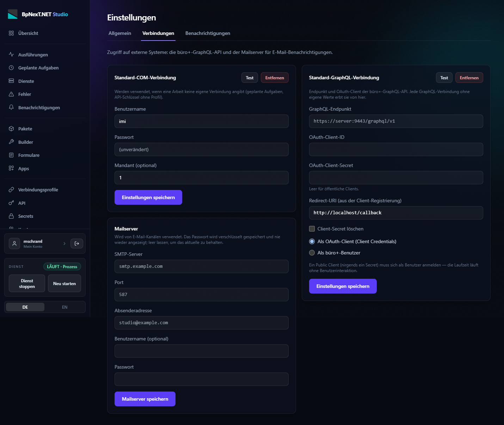504x425 pixels.
Task: Open sidebar Benachrichtigungen via its bell icon
Action: (11, 107)
